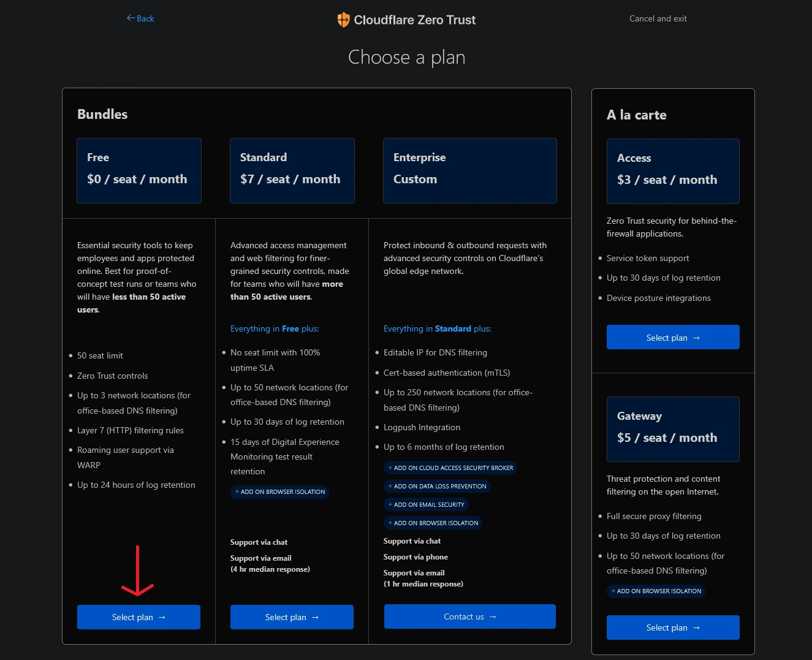
Task: Click 'Service token support' under Access
Action: 648,258
